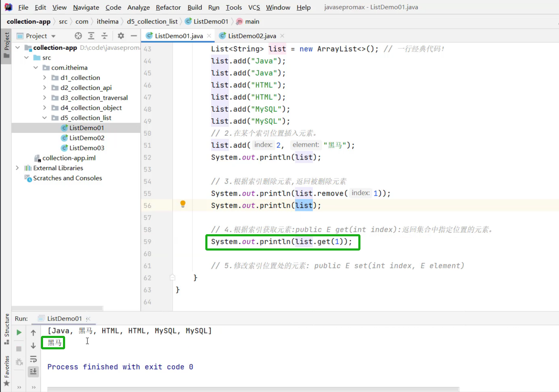Screen dimensions: 559x392
Task: Click the method fold marker in the line 62 gutter
Action: (x=173, y=278)
